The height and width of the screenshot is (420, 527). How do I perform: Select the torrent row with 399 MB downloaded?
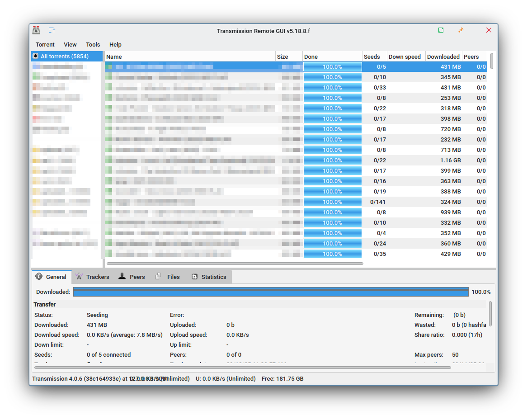[x=296, y=171]
